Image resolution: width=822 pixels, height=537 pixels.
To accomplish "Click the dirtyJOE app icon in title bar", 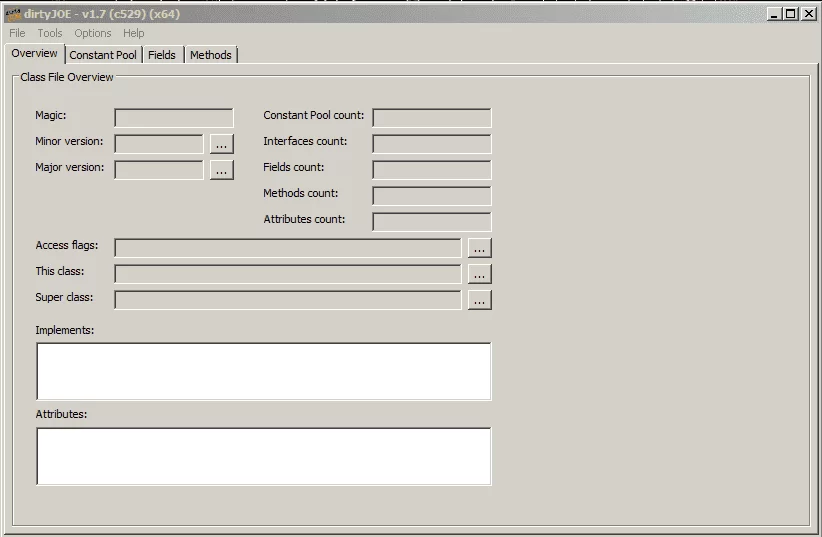I will pyautogui.click(x=13, y=14).
